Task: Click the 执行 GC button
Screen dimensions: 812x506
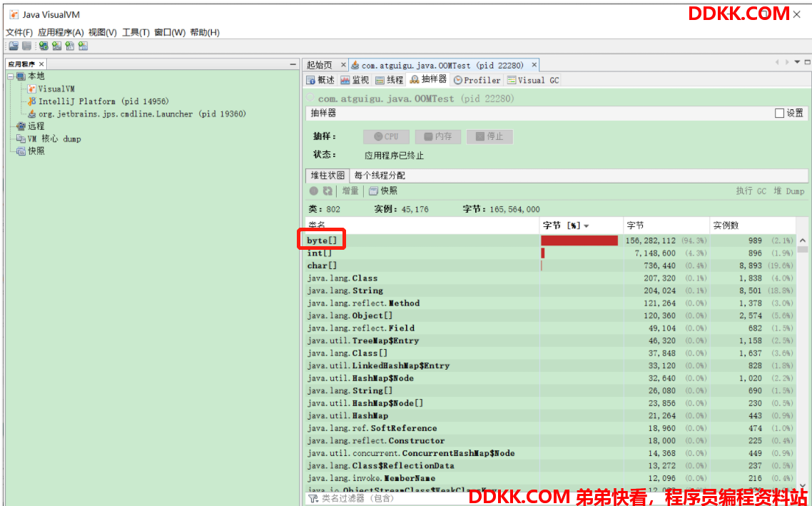Action: click(x=751, y=191)
